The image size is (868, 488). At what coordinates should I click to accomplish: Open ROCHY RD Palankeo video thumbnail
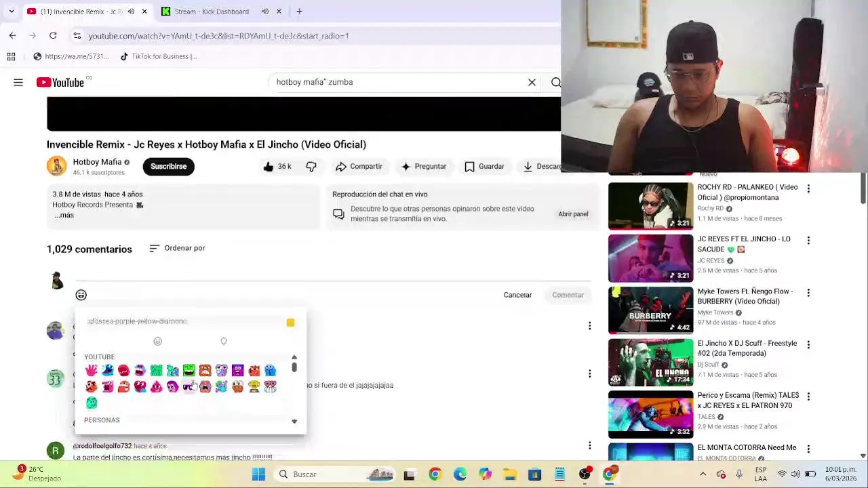coord(650,206)
